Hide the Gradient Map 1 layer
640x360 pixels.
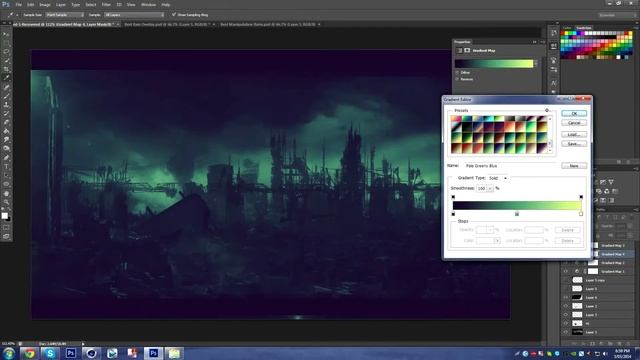point(566,271)
